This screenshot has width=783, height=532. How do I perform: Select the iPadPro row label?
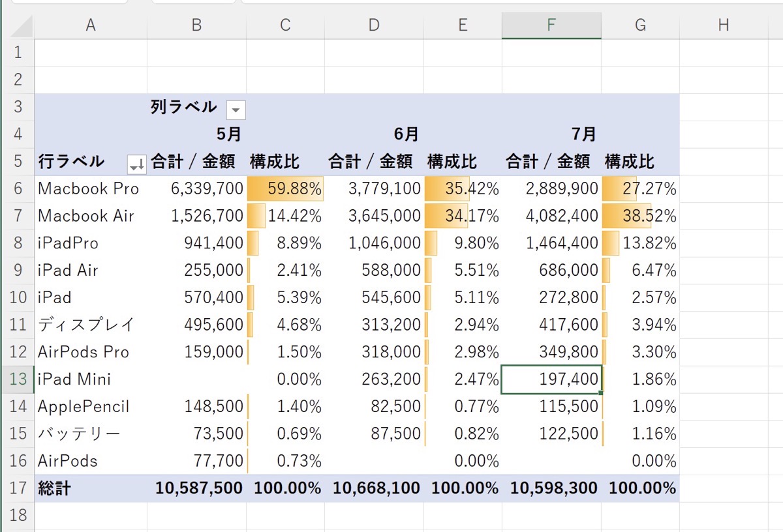click(x=91, y=243)
